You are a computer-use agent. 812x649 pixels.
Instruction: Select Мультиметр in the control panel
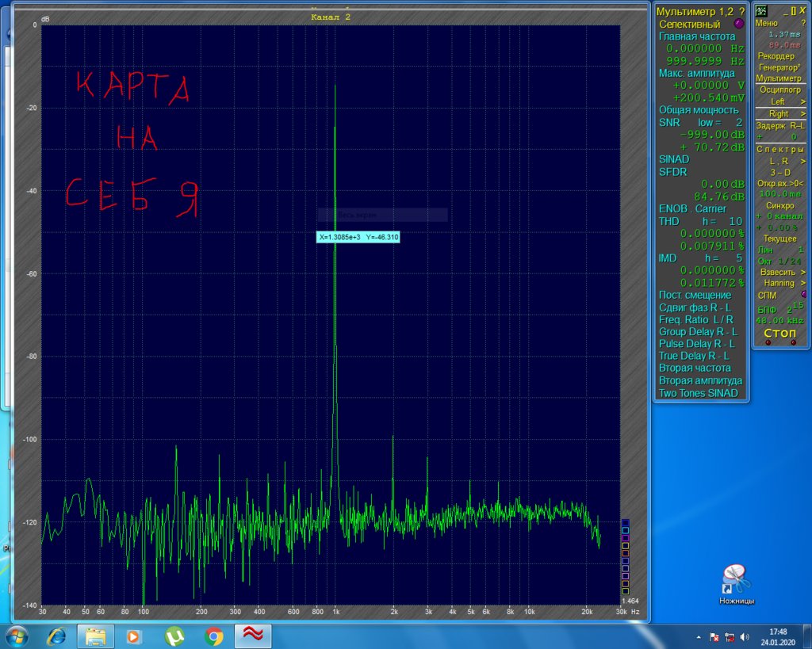pos(780,78)
